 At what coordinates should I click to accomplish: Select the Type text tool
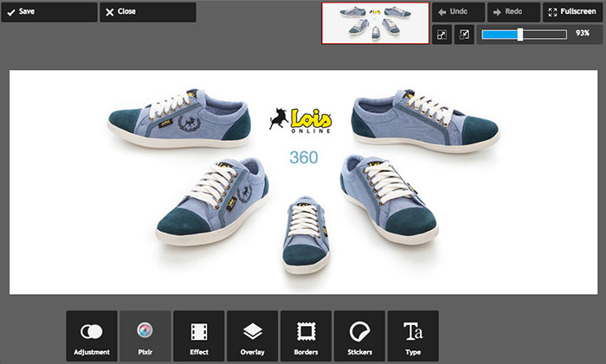coord(413,335)
